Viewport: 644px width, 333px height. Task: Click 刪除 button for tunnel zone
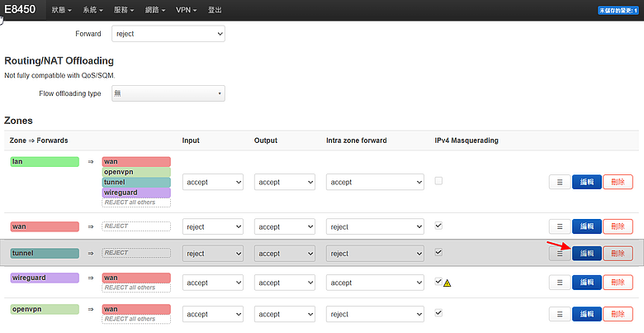(618, 254)
